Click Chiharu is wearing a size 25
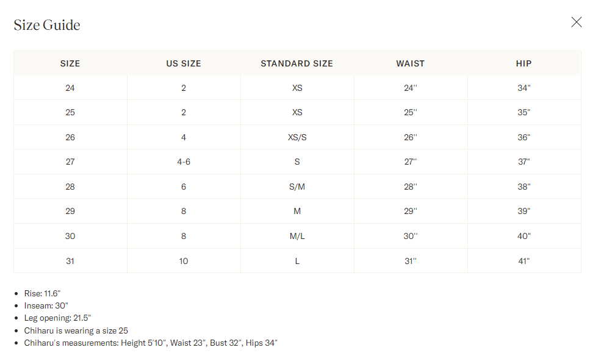 click(x=76, y=330)
